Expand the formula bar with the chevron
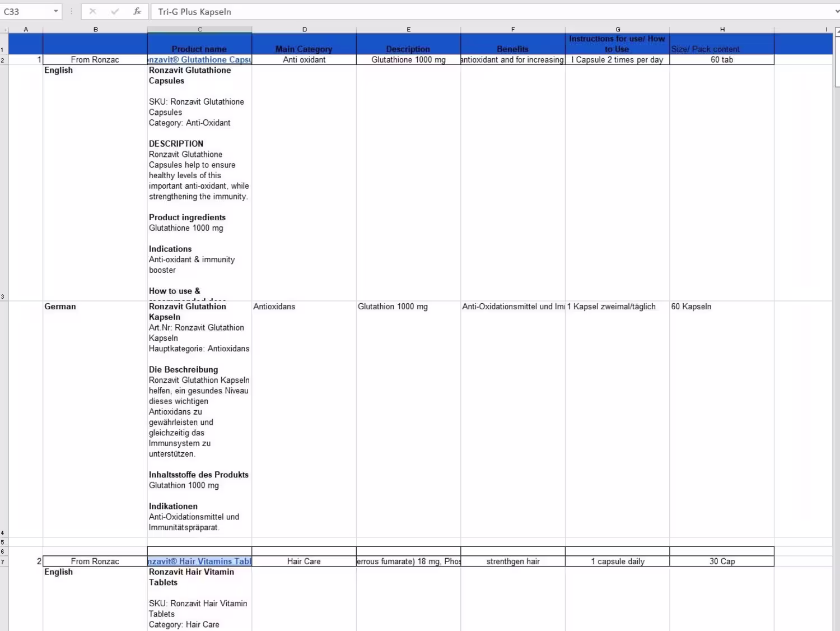 click(x=837, y=11)
